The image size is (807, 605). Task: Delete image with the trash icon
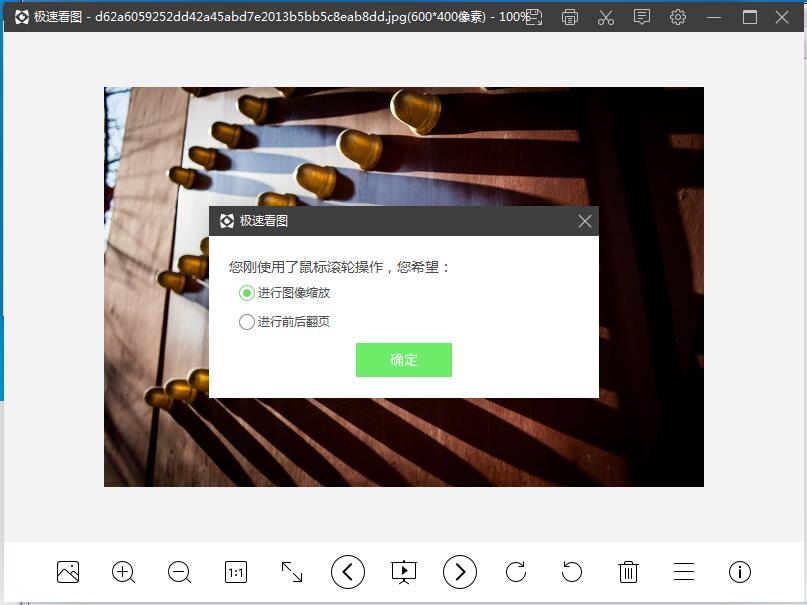(x=628, y=572)
